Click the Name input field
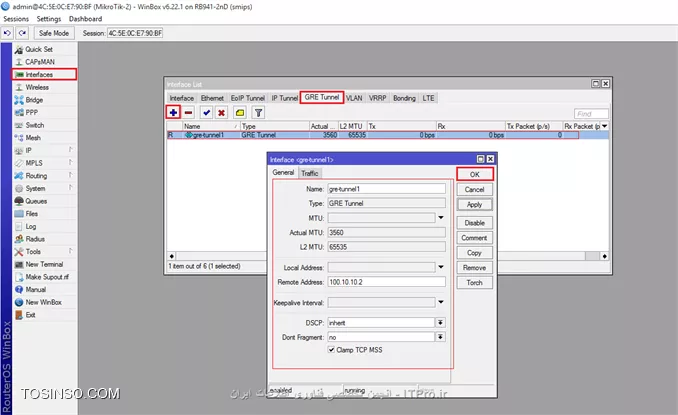 pos(387,189)
